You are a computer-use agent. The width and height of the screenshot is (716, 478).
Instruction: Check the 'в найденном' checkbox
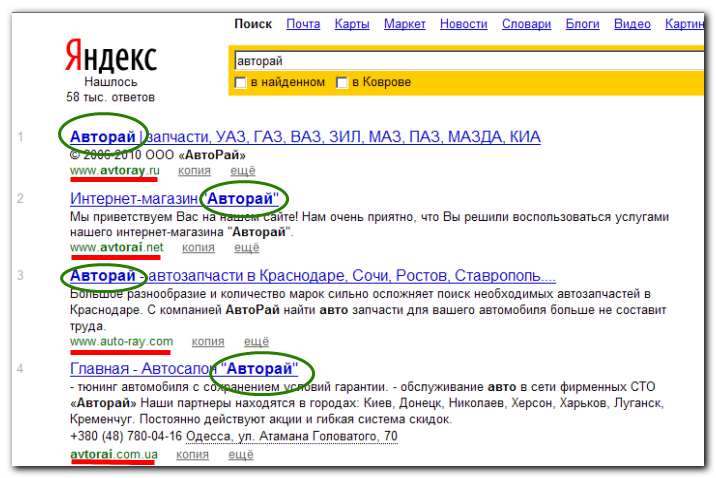(x=240, y=83)
